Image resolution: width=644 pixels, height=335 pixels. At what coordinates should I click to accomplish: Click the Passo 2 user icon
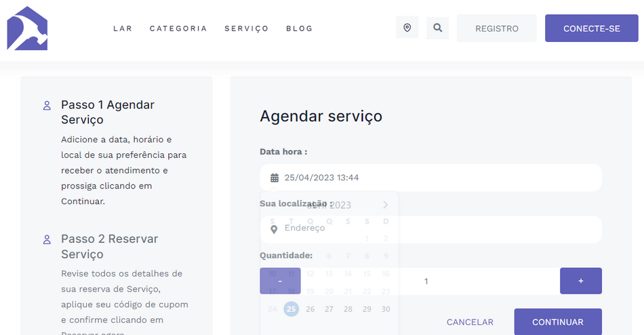tap(47, 239)
